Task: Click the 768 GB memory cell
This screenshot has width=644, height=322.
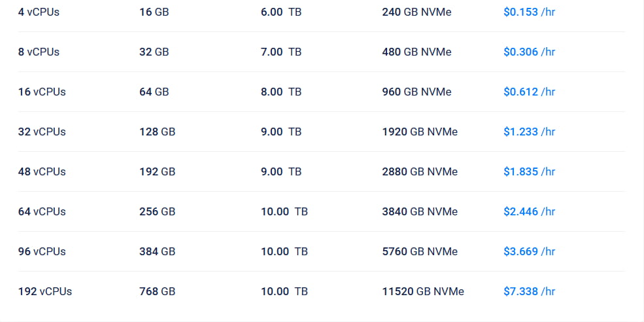Action: (157, 291)
